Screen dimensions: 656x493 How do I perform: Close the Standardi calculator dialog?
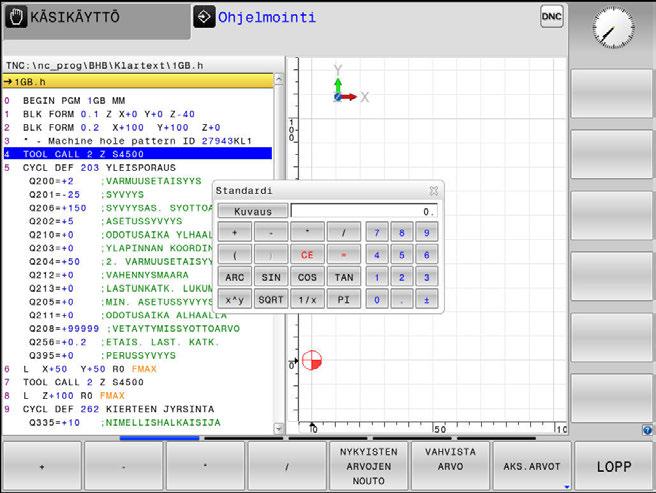coord(434,191)
